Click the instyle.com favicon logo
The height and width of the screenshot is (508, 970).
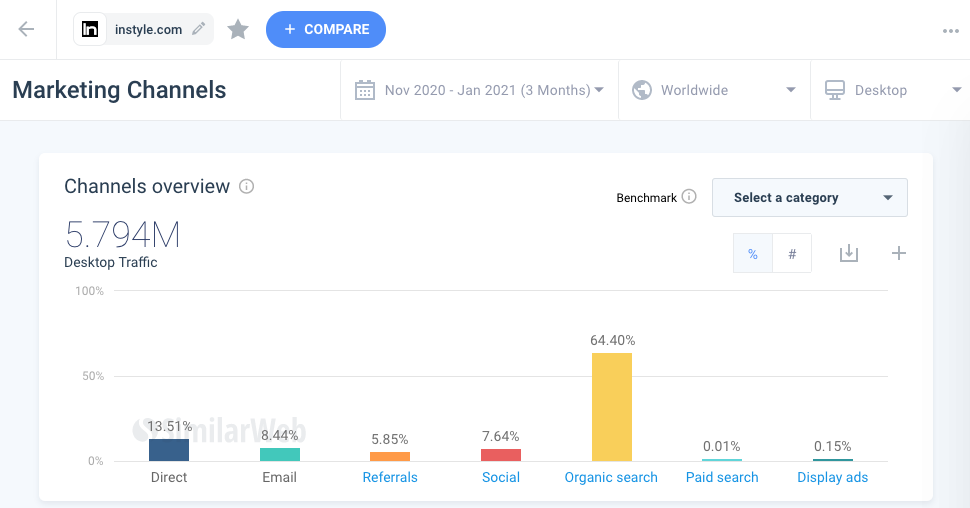[90, 29]
